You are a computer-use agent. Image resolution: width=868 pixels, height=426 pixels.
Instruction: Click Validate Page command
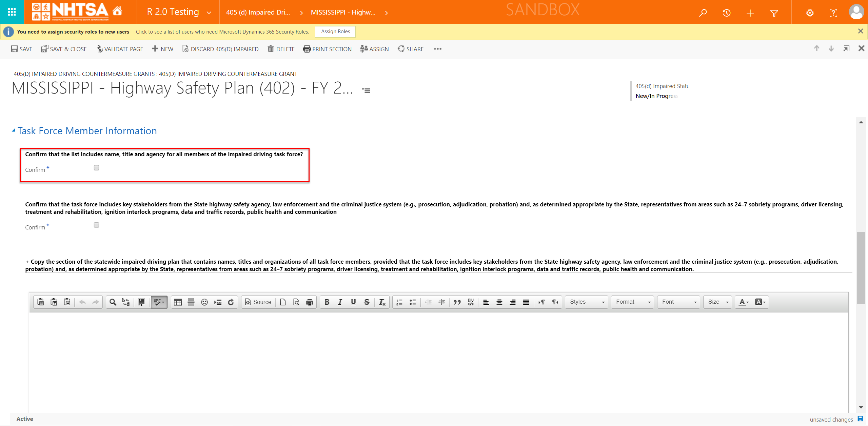(x=120, y=49)
